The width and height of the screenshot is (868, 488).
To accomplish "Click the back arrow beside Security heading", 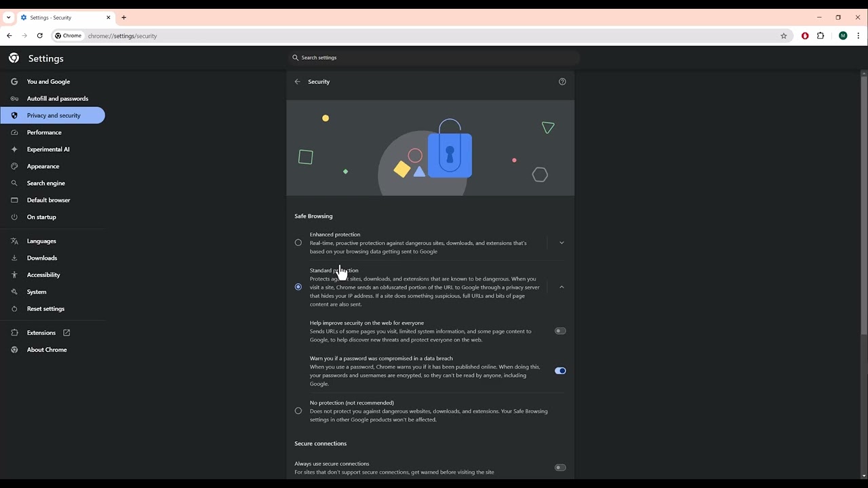I will (x=297, y=81).
